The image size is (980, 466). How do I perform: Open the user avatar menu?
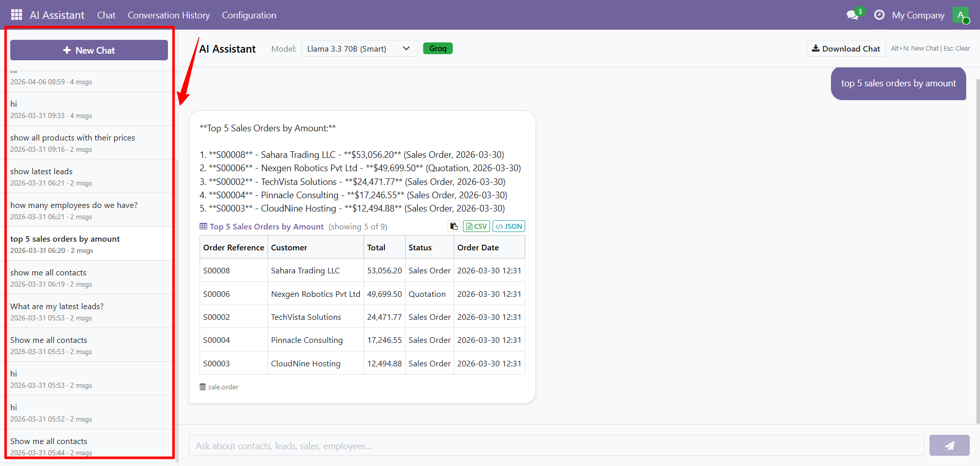(960, 15)
